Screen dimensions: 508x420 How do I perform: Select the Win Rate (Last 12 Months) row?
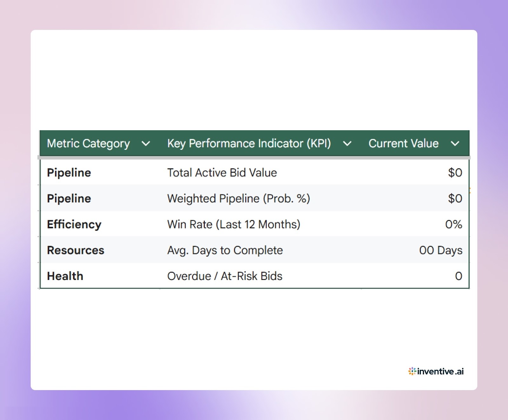pos(234,224)
